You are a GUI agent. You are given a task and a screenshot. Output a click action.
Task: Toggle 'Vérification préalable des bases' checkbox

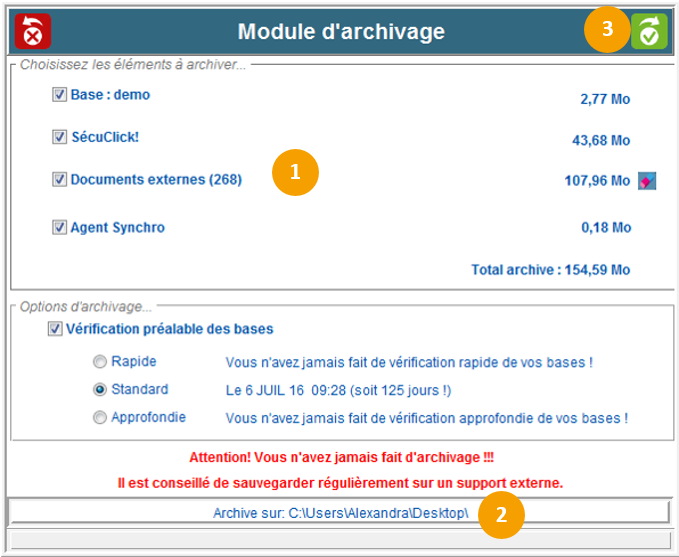55,329
